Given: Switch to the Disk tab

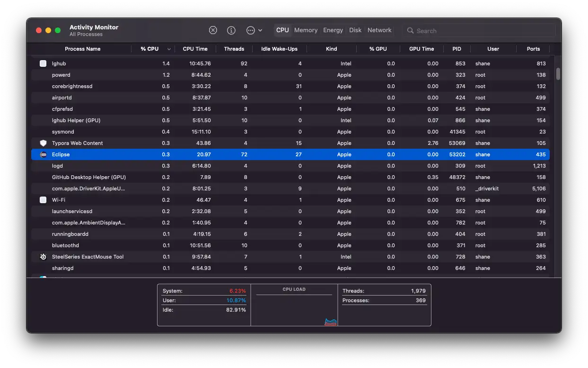Looking at the screenshot, I should (355, 30).
